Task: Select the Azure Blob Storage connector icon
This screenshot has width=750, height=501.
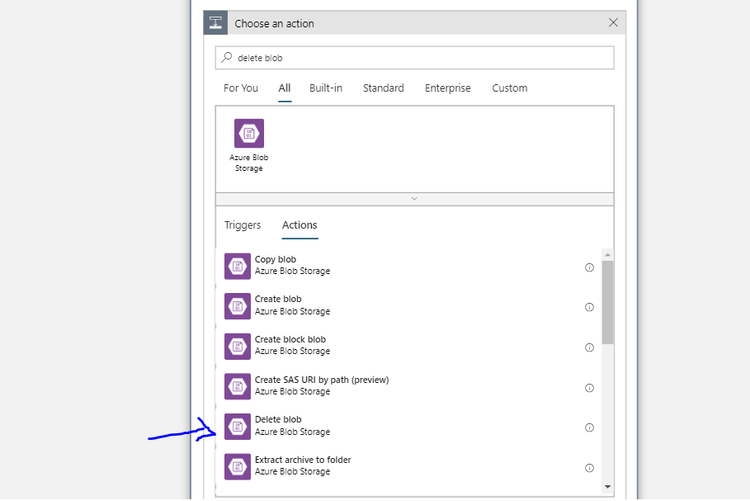Action: (249, 133)
